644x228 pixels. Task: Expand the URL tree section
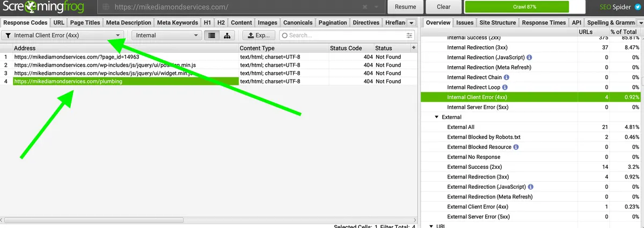click(x=432, y=226)
